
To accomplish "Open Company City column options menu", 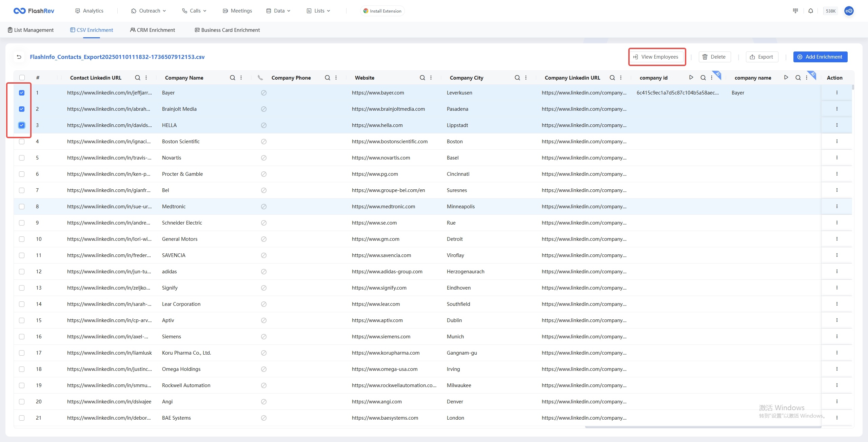I will point(526,78).
